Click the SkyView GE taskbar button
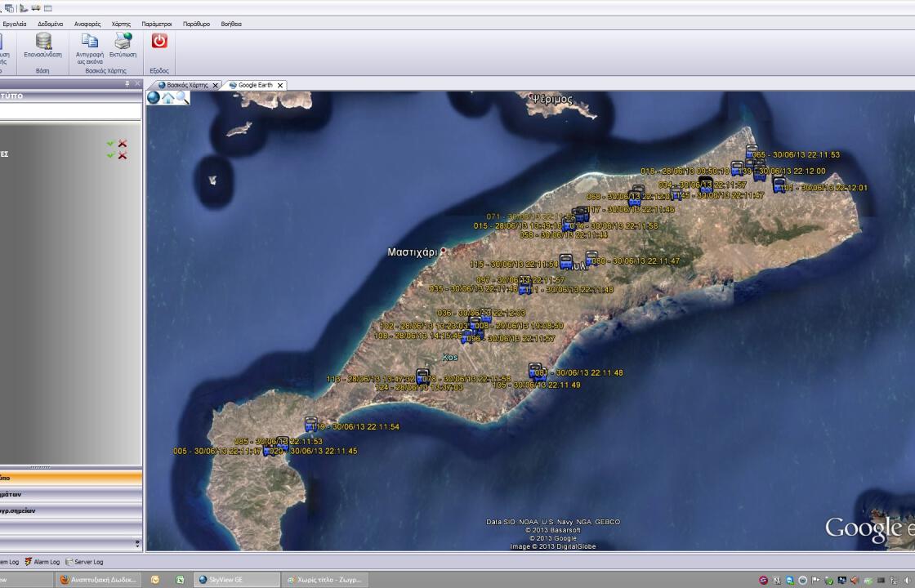Viewport: 915px width, 588px height. tap(236, 580)
